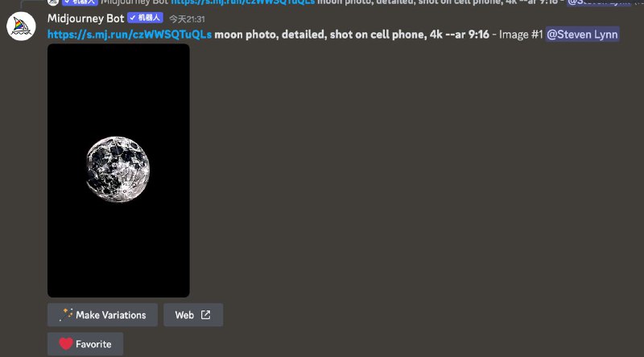Click the external link arrow icon on Web
This screenshot has height=357, width=644.
(x=205, y=314)
